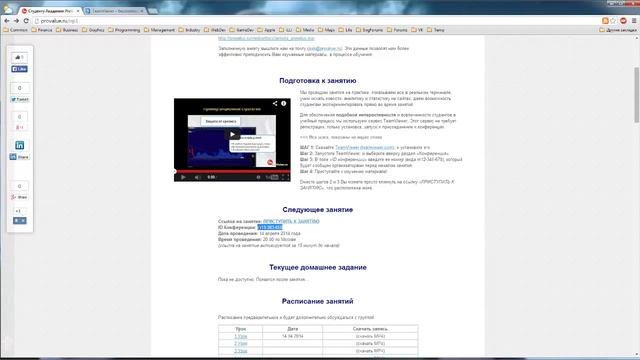Click the VK share button in sidebar

[x=19, y=220]
